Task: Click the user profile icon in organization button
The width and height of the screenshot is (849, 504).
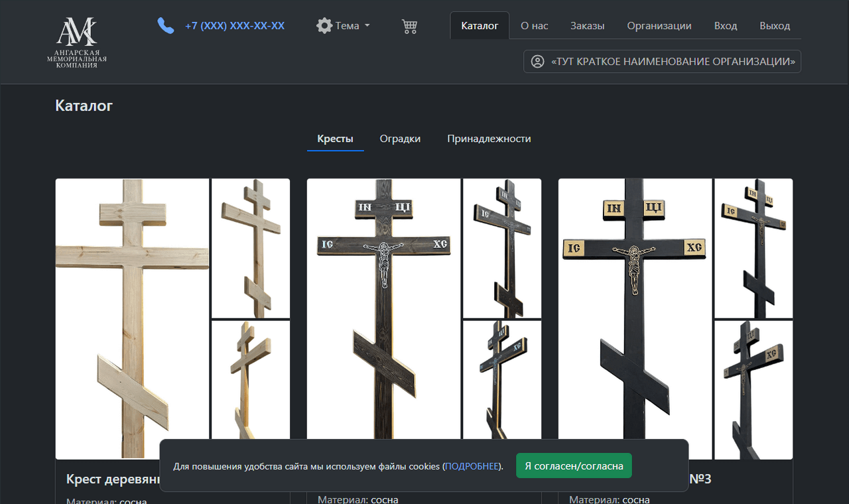Action: click(538, 62)
